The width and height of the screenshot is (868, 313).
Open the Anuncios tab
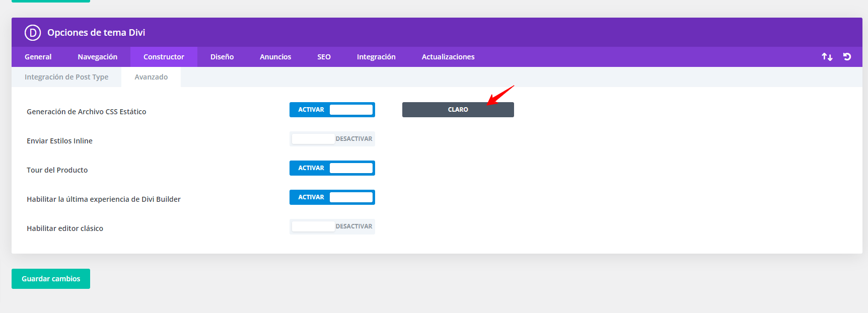point(275,57)
